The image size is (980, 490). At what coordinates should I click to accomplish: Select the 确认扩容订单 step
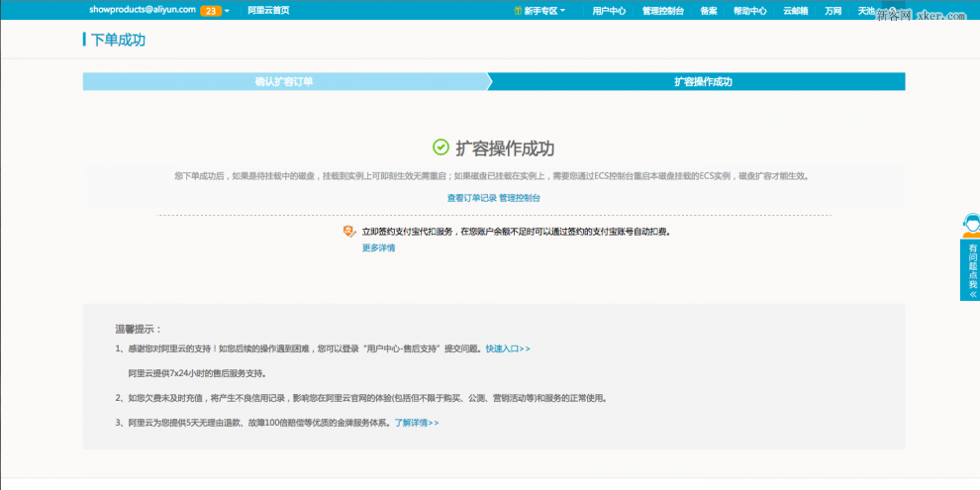284,81
